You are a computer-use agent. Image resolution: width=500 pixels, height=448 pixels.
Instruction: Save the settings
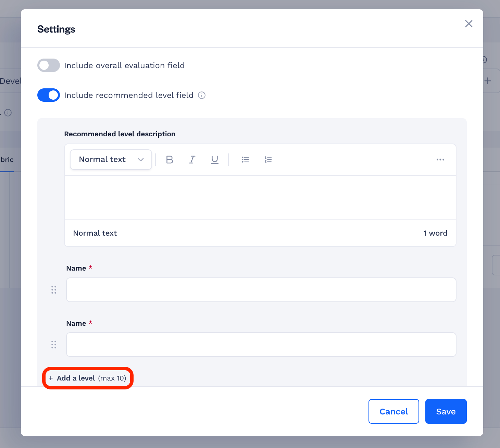tap(446, 411)
